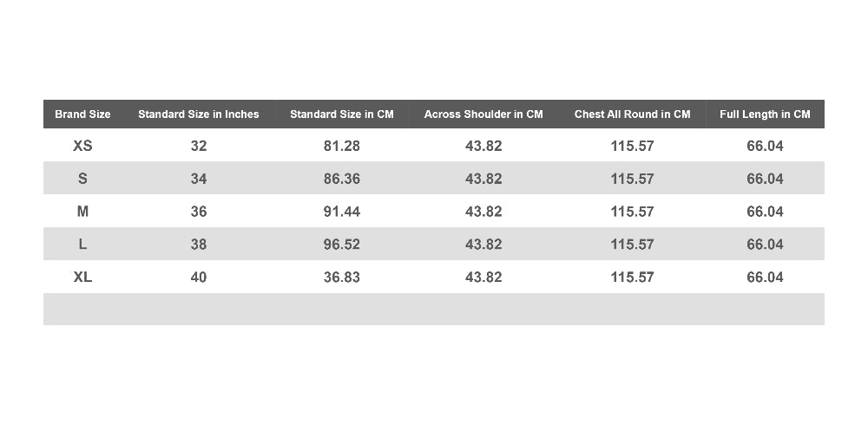Image resolution: width=868 pixels, height=425 pixels.
Task: Select the 86.36 value in S row
Action: tap(341, 178)
